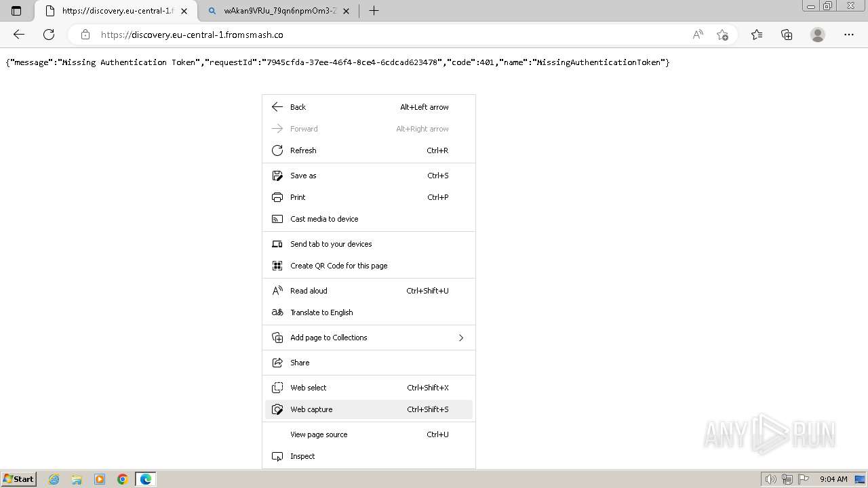Select Create QR Code for this page
This screenshot has height=488, width=868.
pos(369,266)
